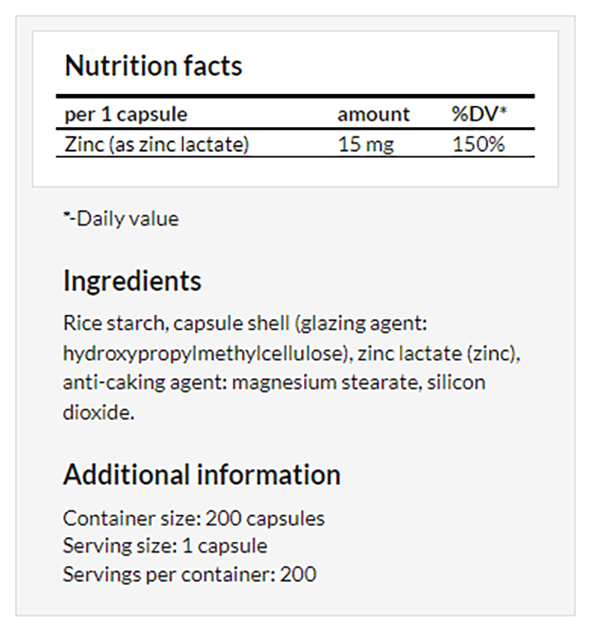Image resolution: width=600 pixels, height=633 pixels.
Task: Click the word "dioxide" in the ingredients
Action: 95,412
